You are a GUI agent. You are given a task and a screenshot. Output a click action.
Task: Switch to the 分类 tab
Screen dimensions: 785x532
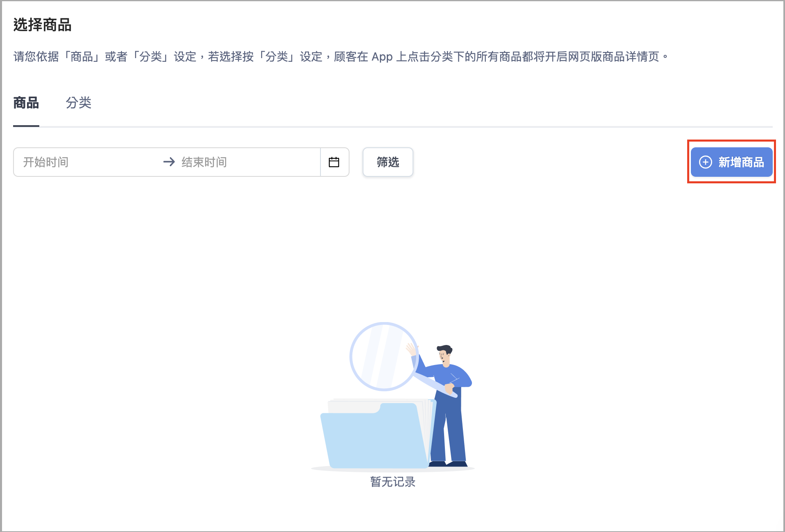point(79,103)
